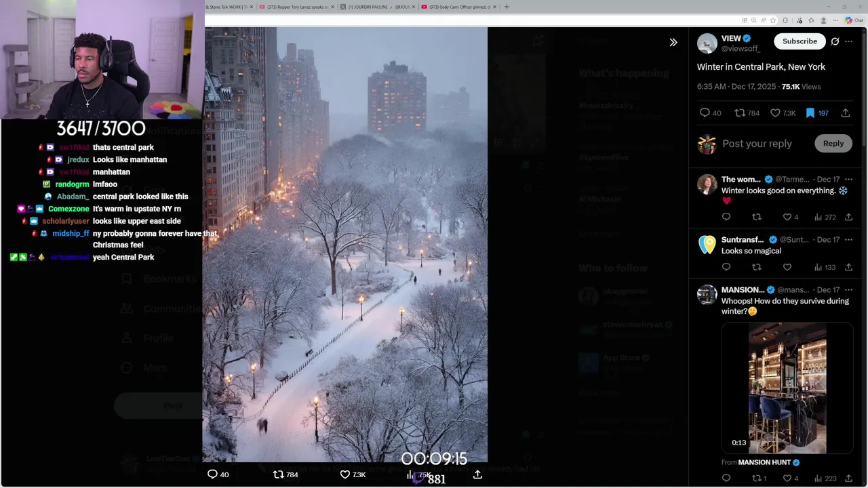Like the 'Looks so magical' comment
Image resolution: width=868 pixels, height=488 pixels.
(787, 267)
